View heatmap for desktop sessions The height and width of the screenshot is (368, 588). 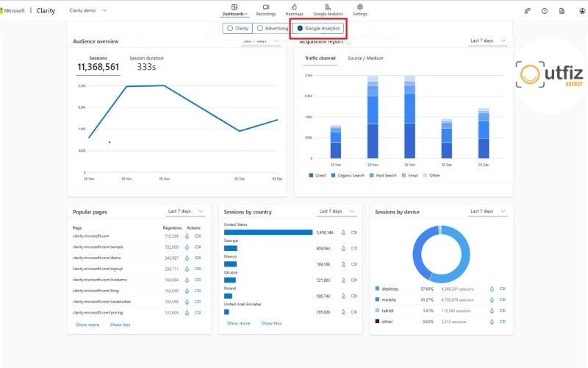(492, 289)
